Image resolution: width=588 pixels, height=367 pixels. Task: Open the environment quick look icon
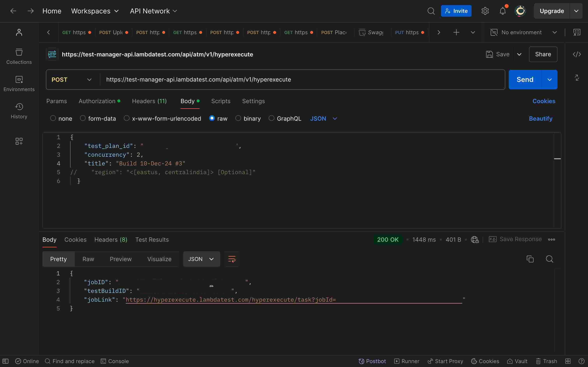click(x=577, y=32)
